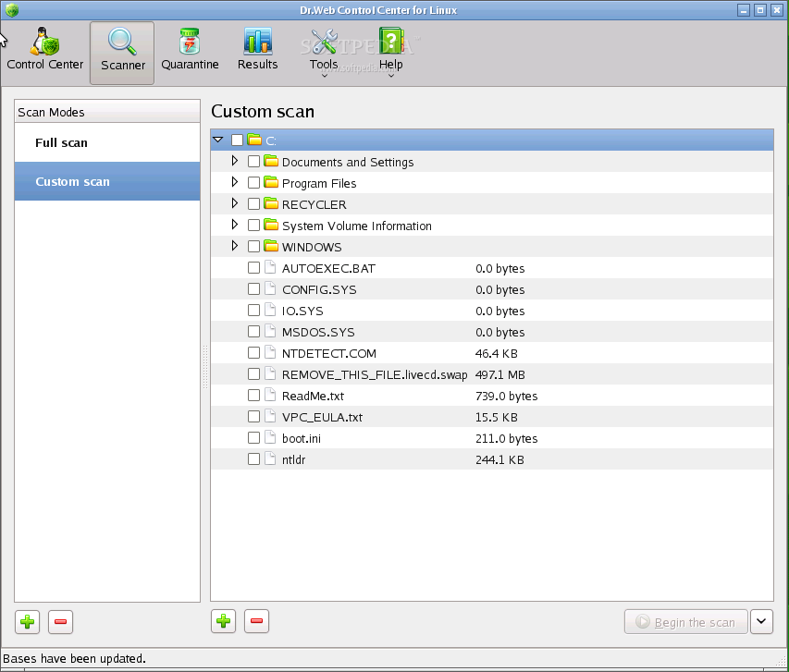Open the Help menu dropdown chevron

tap(391, 76)
